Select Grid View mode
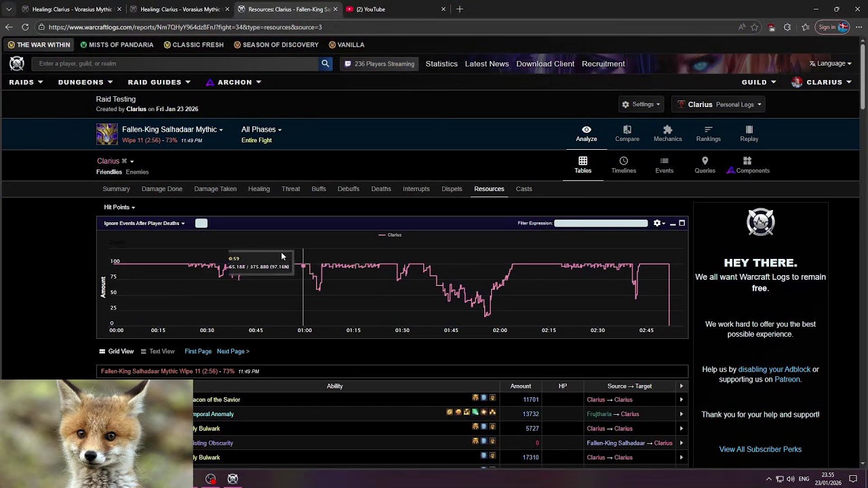Image resolution: width=868 pixels, height=488 pixels. (x=117, y=351)
